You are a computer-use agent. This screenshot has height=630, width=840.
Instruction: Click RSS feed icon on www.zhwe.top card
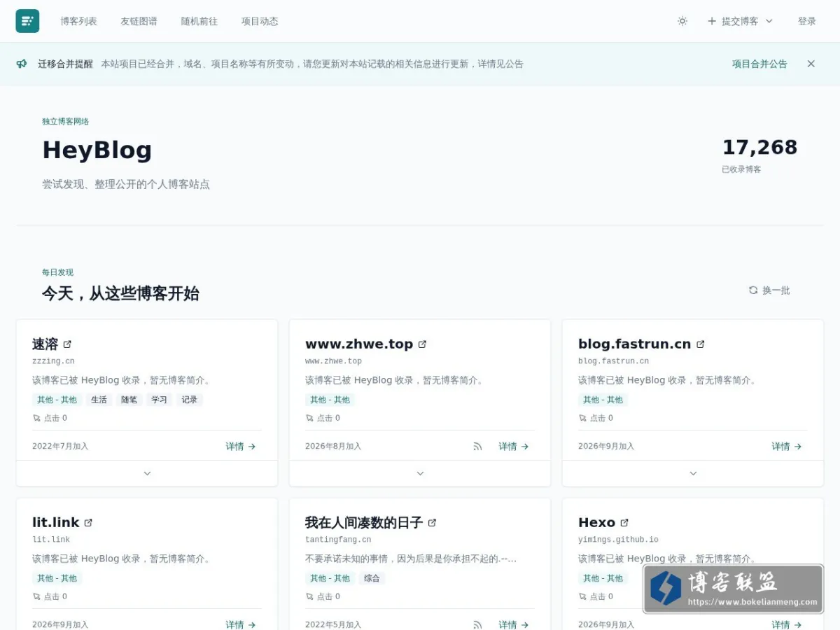(x=477, y=447)
